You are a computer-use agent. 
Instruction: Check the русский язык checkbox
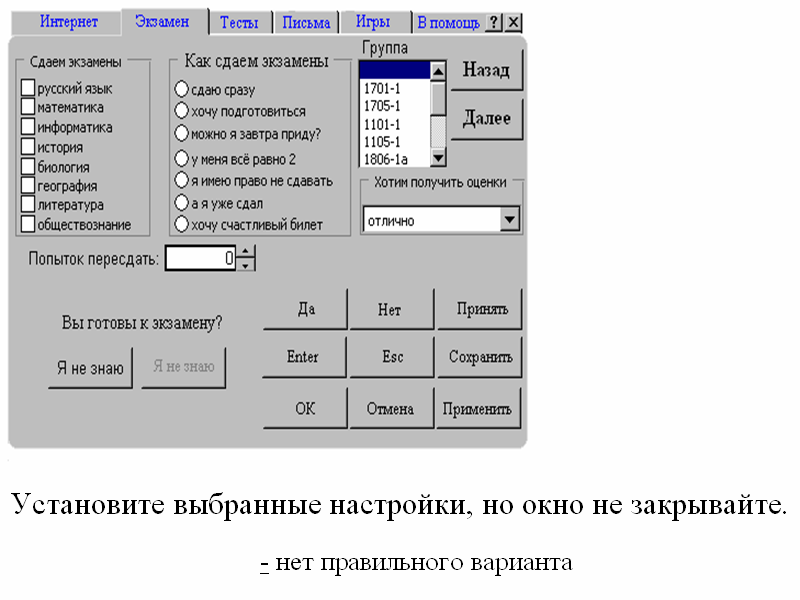tap(28, 87)
